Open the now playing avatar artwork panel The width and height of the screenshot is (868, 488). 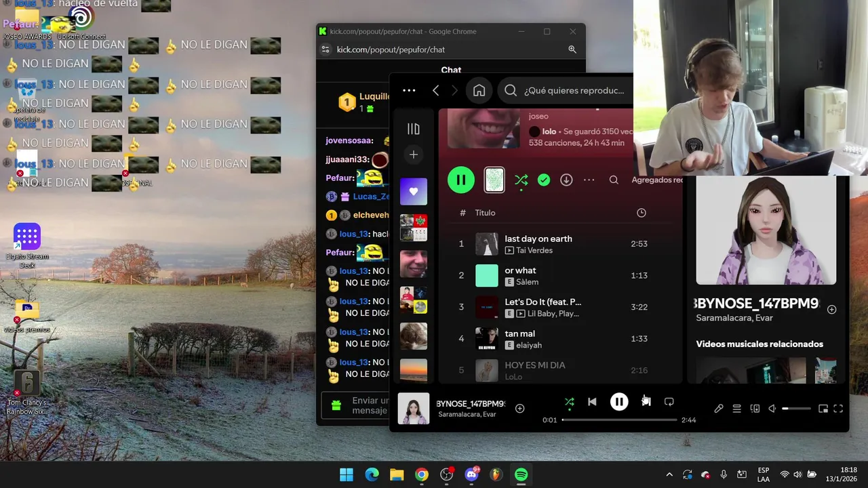coord(766,230)
